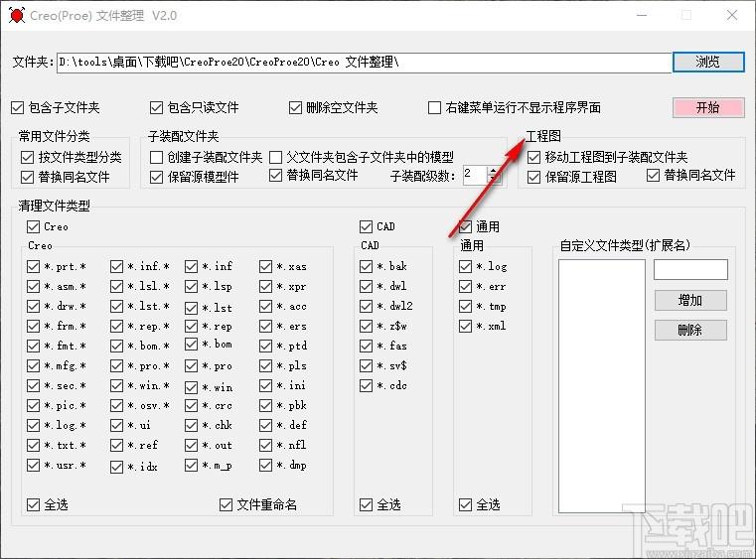
Task: Toggle the *.xas checkbox
Action: point(265,266)
